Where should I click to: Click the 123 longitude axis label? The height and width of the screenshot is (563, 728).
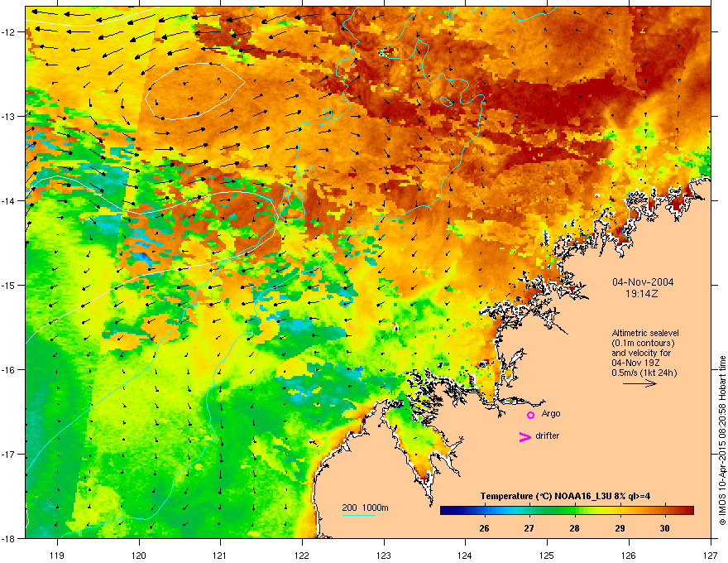click(x=384, y=556)
